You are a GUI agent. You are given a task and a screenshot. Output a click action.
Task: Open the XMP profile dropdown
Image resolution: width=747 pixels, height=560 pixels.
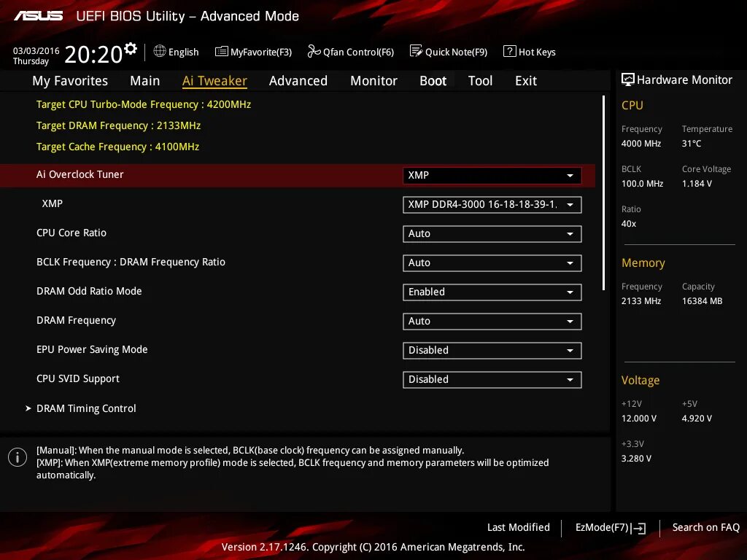tap(492, 205)
